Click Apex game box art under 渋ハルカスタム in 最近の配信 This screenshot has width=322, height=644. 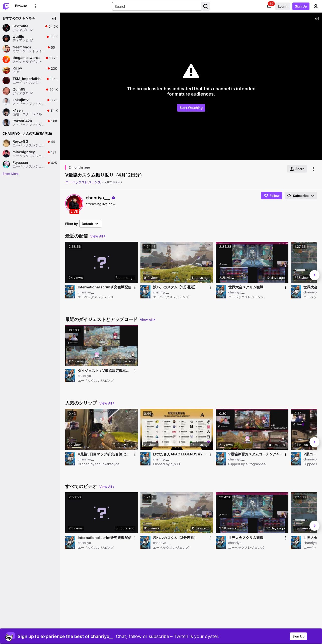tap(145, 292)
